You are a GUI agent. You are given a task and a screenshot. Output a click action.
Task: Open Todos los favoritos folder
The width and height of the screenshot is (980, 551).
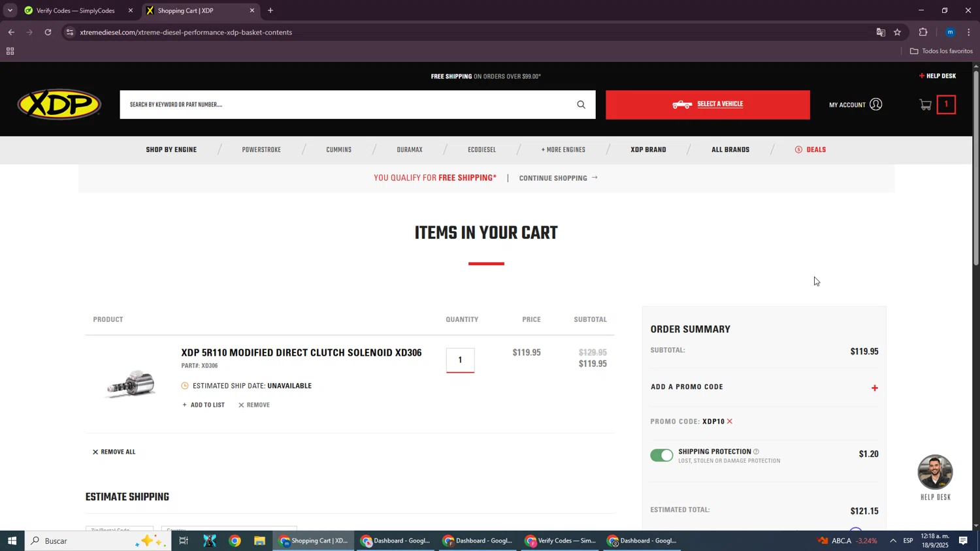pos(941,51)
